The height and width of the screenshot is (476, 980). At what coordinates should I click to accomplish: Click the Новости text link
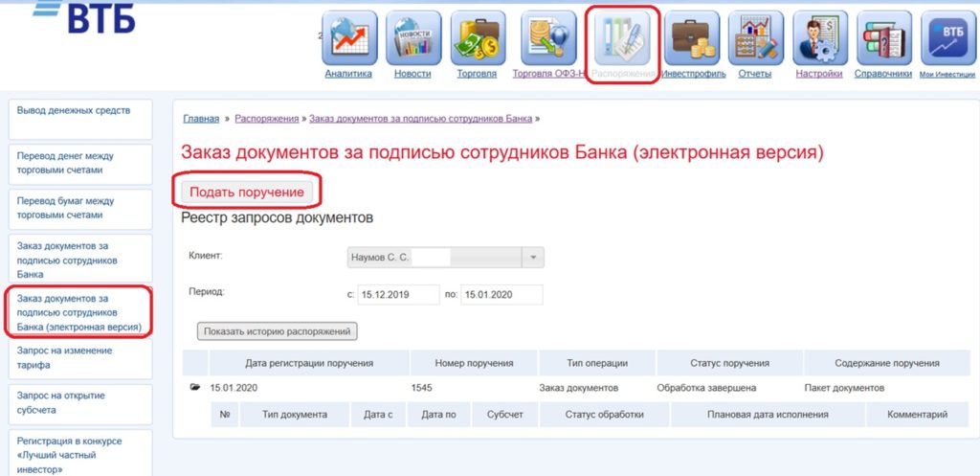coord(412,74)
